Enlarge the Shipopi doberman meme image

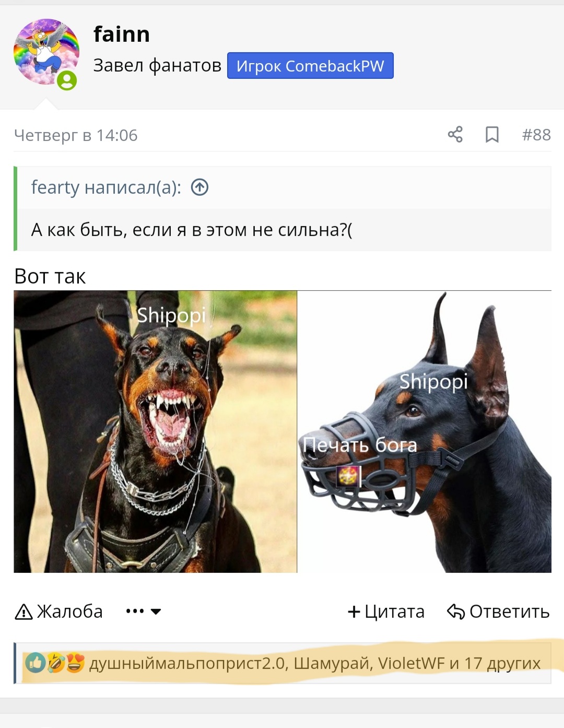tap(283, 431)
